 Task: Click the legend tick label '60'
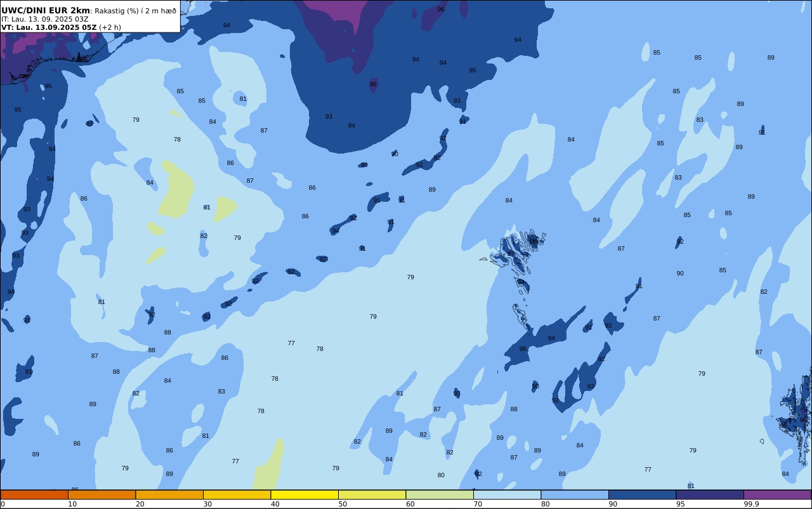pos(410,504)
